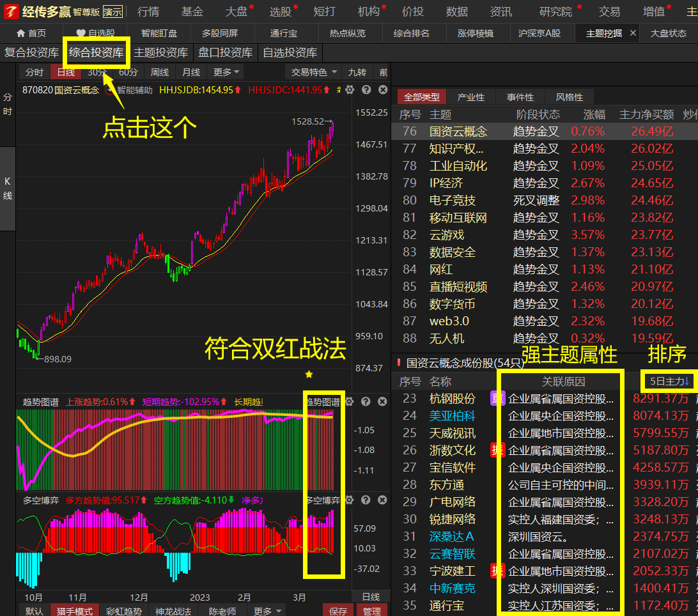The image size is (698, 616).
Task: Open settings gear of the main K-line chart
Action: pyautogui.click(x=350, y=90)
